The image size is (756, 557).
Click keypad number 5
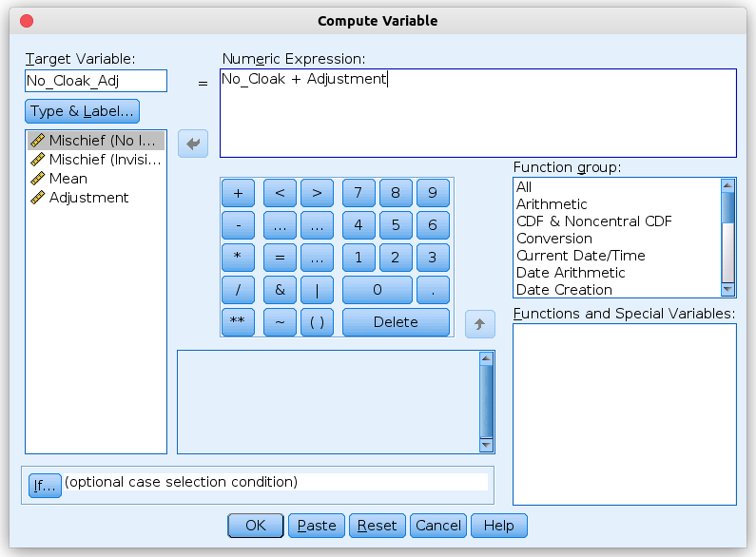click(396, 225)
